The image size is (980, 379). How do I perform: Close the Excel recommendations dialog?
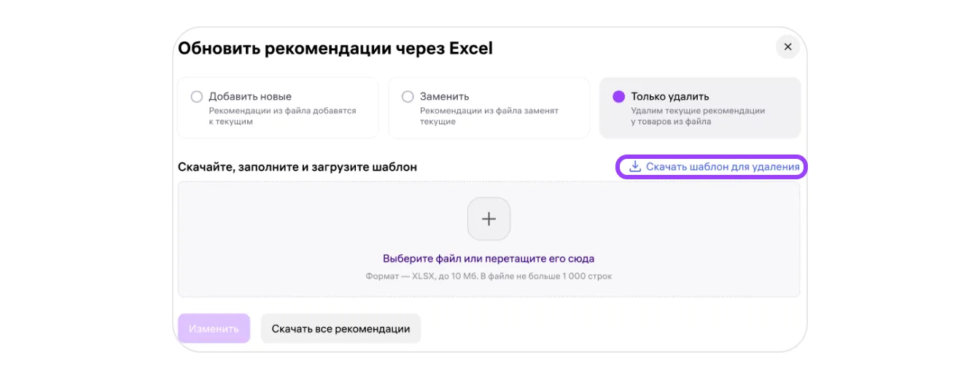(x=787, y=47)
